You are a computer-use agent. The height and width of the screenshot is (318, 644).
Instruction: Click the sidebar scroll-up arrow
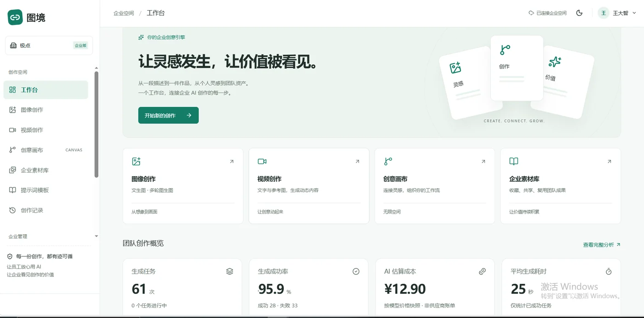(x=97, y=68)
